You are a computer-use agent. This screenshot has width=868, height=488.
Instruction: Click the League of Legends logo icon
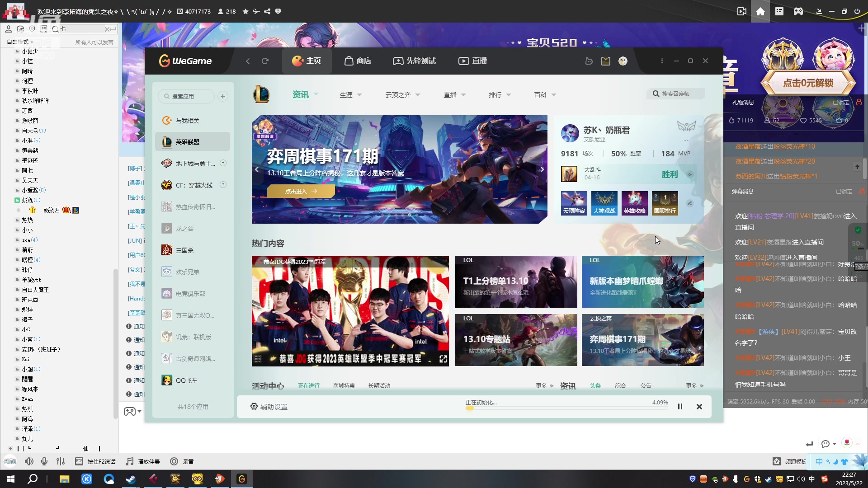point(261,94)
